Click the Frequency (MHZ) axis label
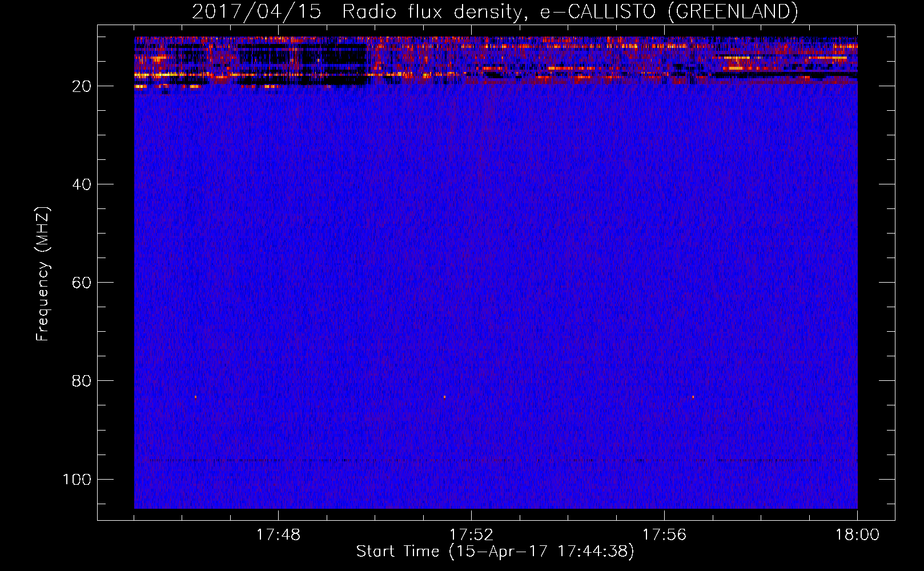Screen dimensions: 924x571 pos(43,274)
